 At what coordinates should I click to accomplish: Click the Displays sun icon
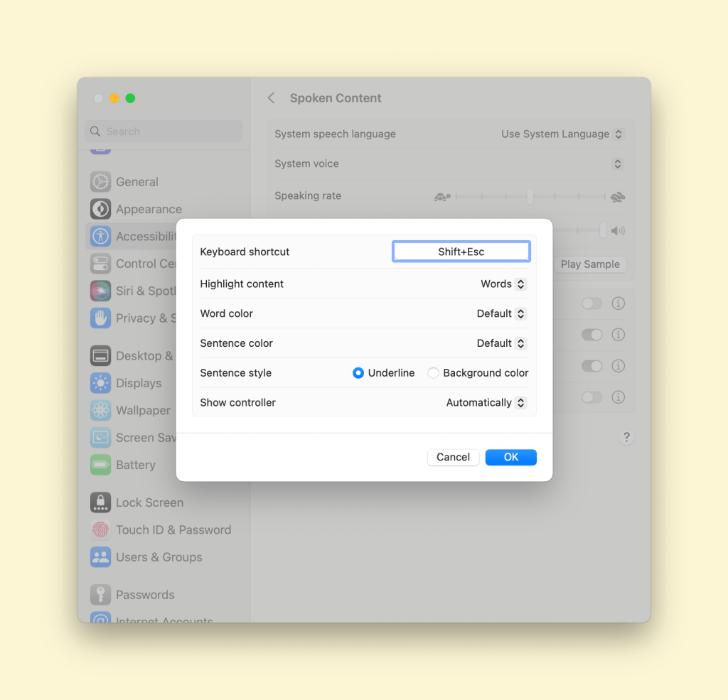click(x=100, y=383)
